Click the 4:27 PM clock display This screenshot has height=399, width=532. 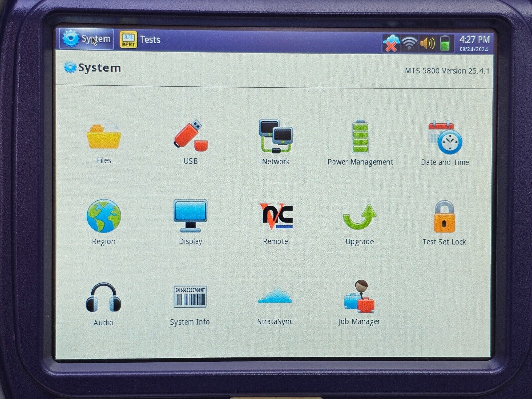click(x=474, y=43)
